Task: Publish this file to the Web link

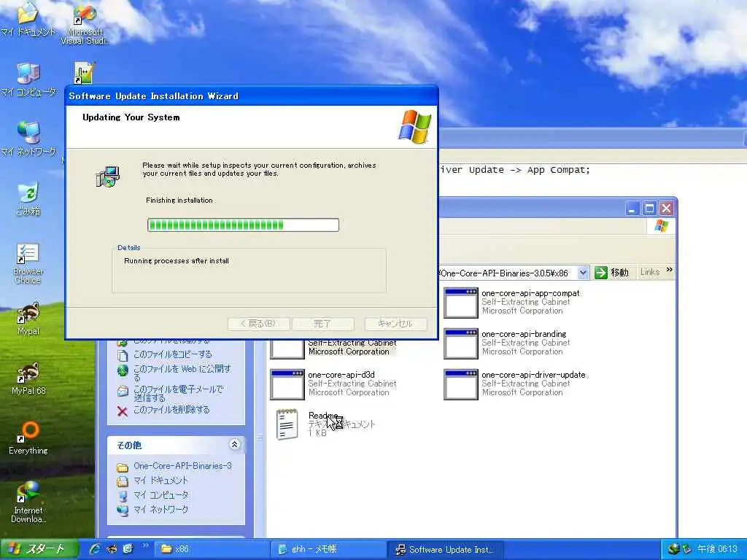Action: point(182,373)
